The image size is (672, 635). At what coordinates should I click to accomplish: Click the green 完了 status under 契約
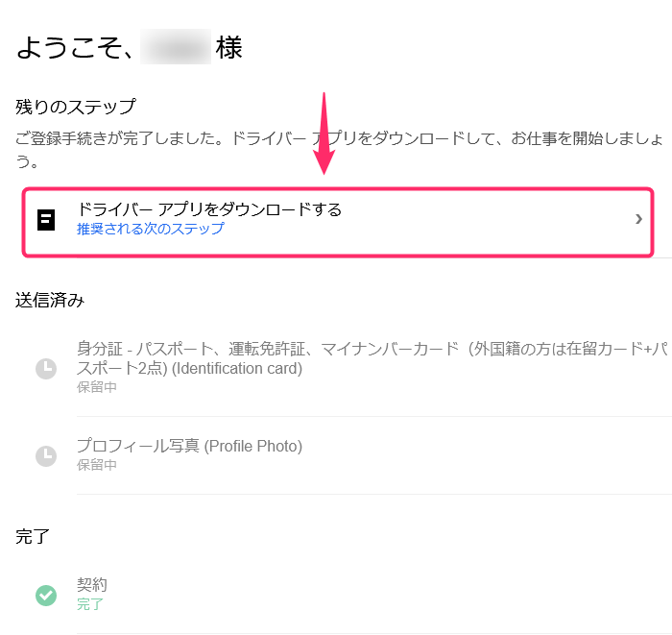[90, 604]
